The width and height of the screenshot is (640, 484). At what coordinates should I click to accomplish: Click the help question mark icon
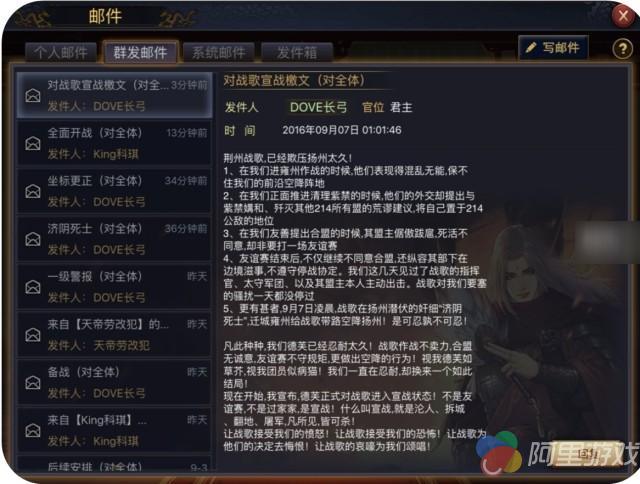(x=622, y=49)
